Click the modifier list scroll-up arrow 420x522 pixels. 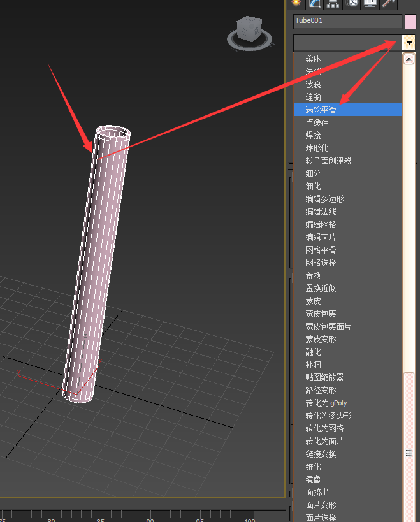point(409,59)
